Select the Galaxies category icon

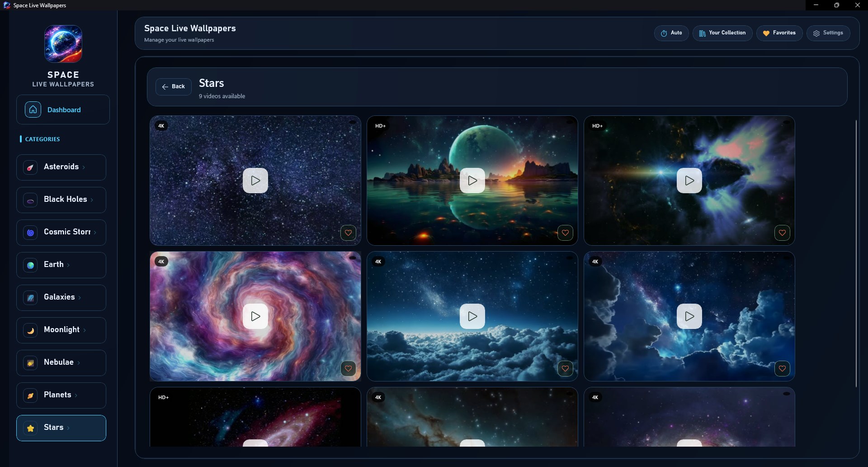pyautogui.click(x=30, y=298)
